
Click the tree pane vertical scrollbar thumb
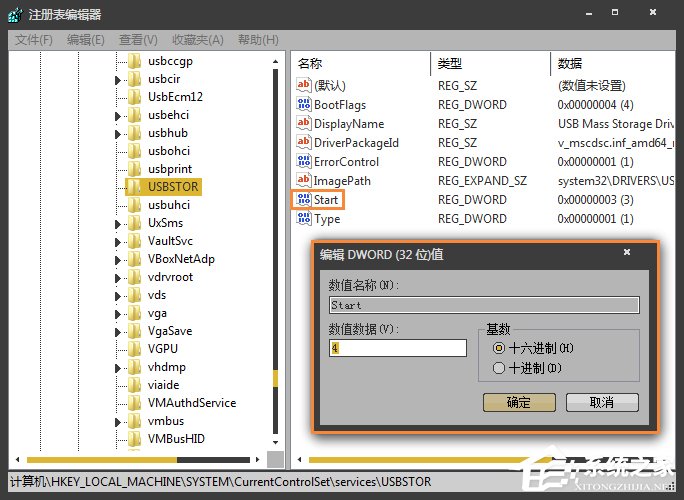click(275, 379)
